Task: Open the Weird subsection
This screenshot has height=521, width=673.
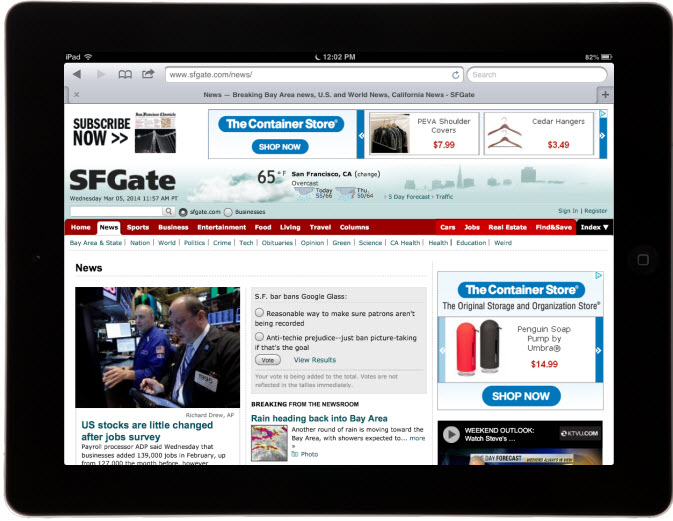Action: tap(503, 243)
